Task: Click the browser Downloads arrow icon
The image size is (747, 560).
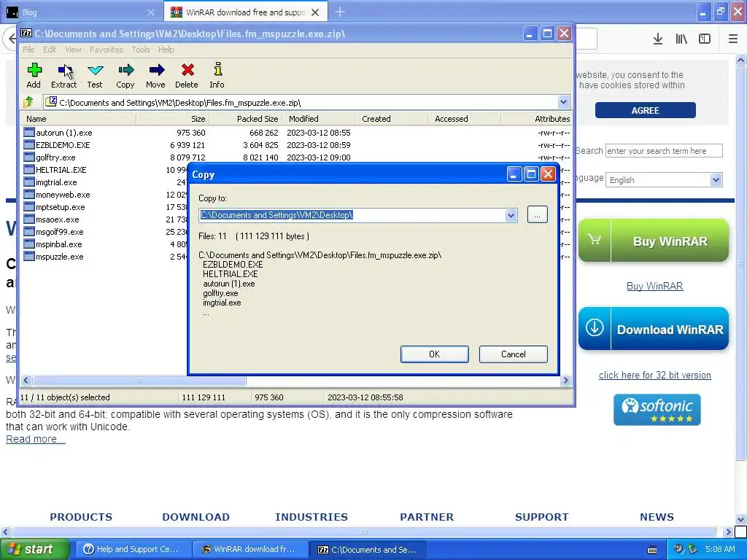Action: click(658, 39)
